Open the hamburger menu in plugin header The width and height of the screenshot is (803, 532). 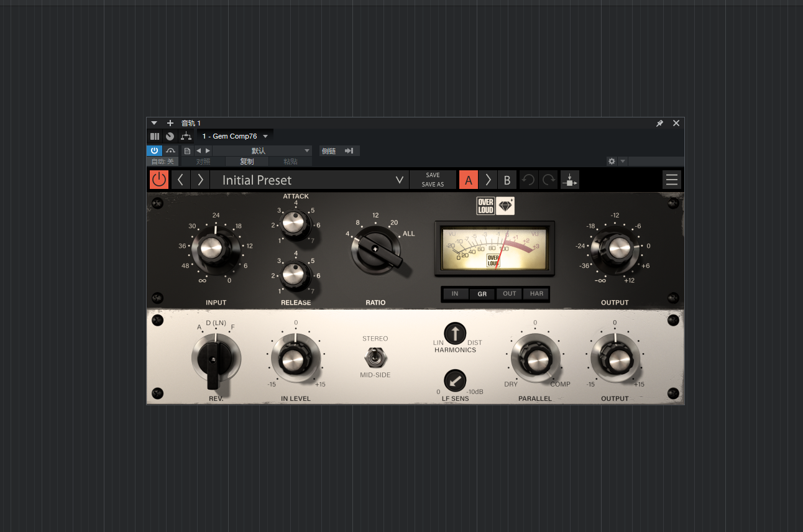pos(671,180)
